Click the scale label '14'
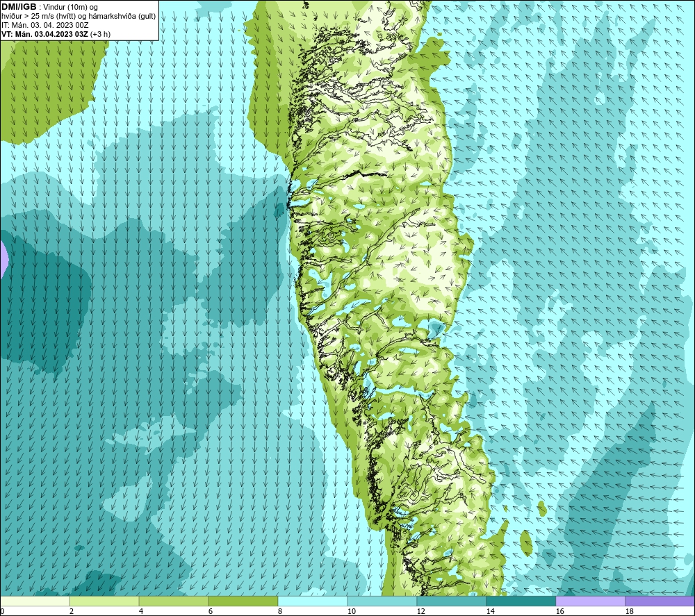Screen dimensions: 695x616 tap(490, 612)
